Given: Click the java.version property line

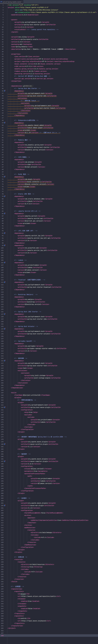Looking at the screenshot, I should point(27,57).
